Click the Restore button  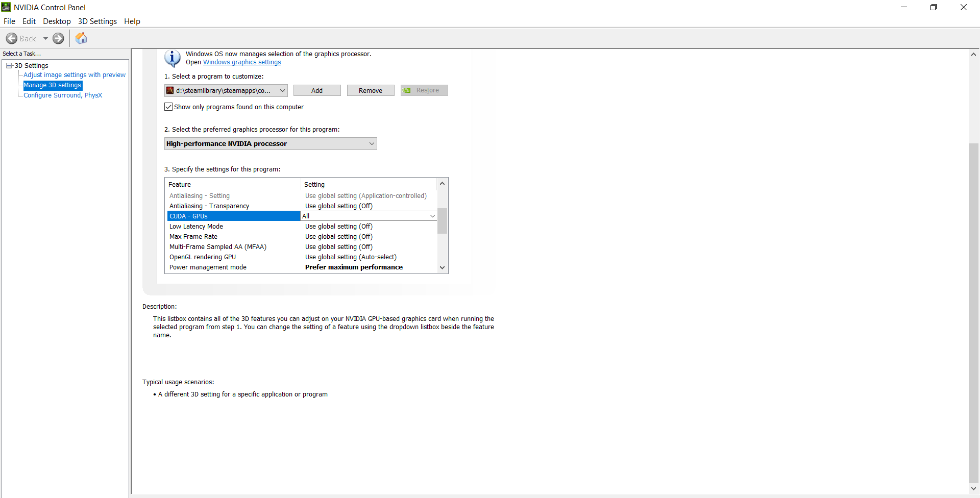pos(424,90)
